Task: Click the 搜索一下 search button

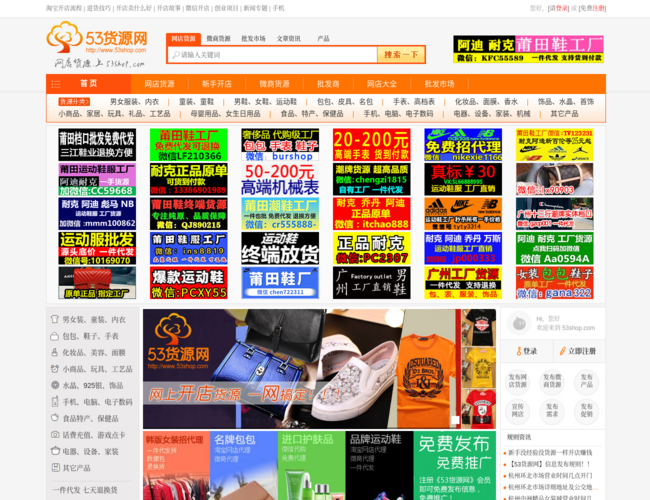Action: click(x=401, y=54)
